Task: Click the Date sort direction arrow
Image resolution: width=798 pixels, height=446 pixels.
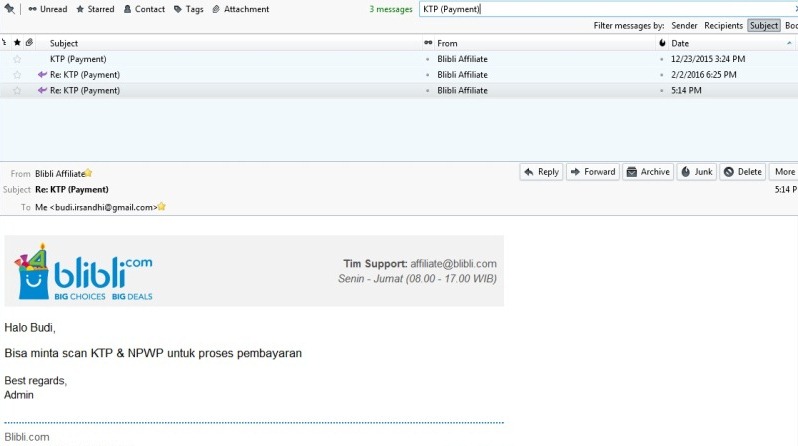Action: (x=789, y=43)
